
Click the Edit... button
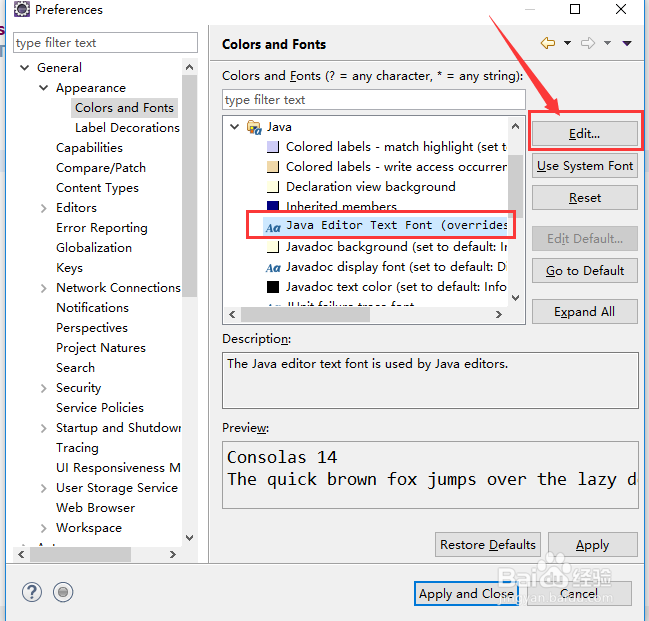click(584, 133)
